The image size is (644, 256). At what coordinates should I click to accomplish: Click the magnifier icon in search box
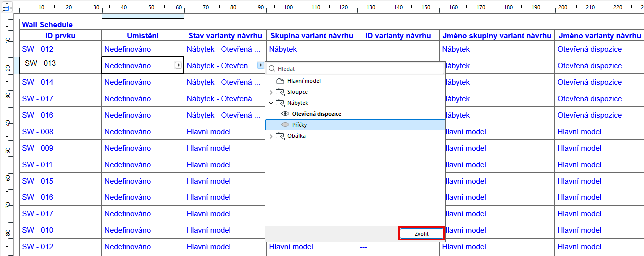click(271, 69)
